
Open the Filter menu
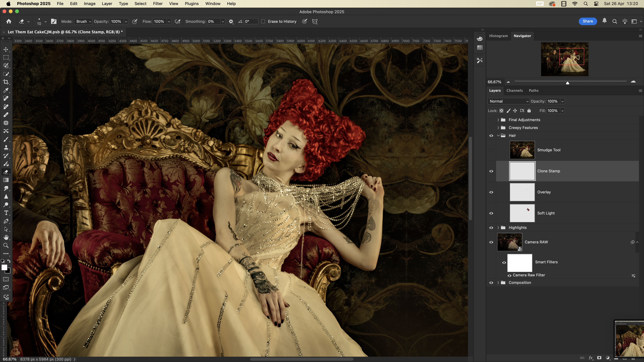click(x=158, y=3)
